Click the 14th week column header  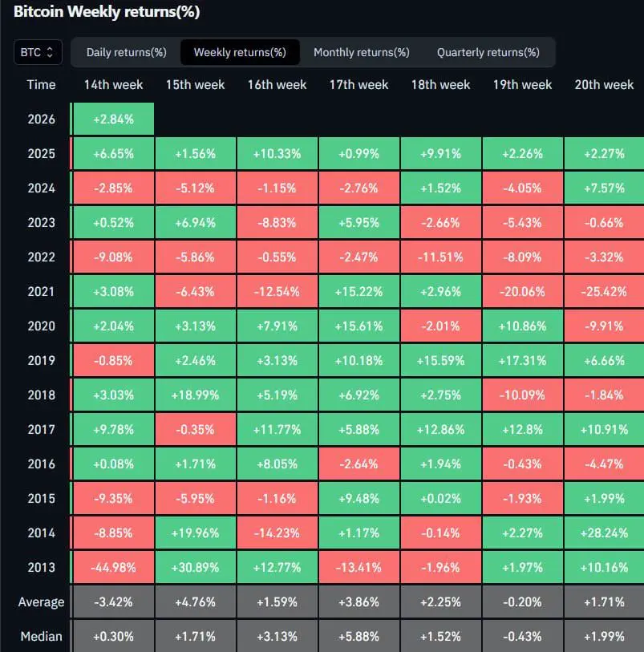[114, 85]
